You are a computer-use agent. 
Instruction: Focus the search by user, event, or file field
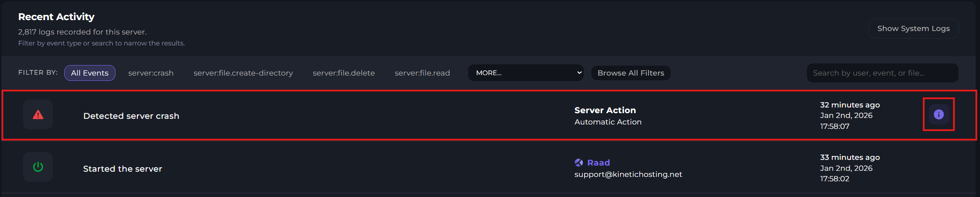click(882, 73)
